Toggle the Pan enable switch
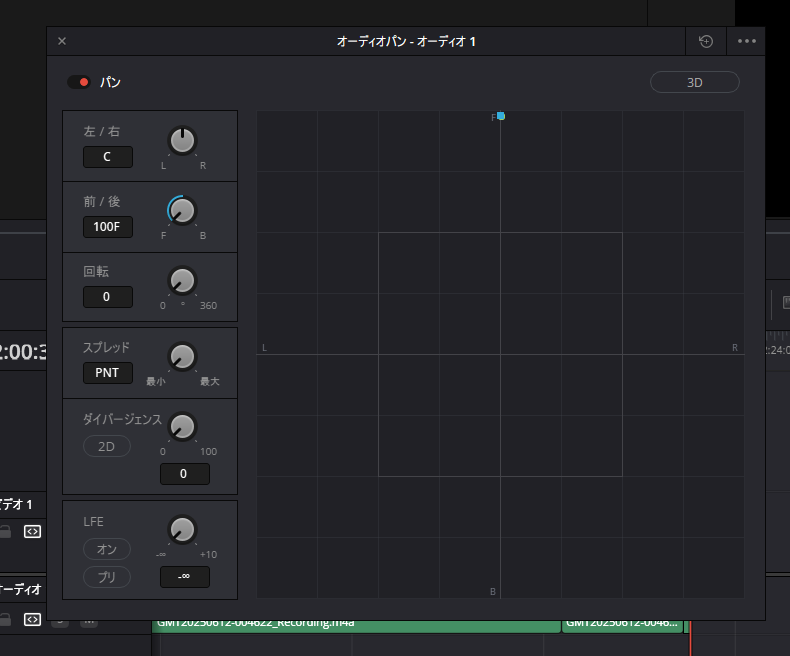Viewport: 790px width, 656px height. click(x=79, y=82)
